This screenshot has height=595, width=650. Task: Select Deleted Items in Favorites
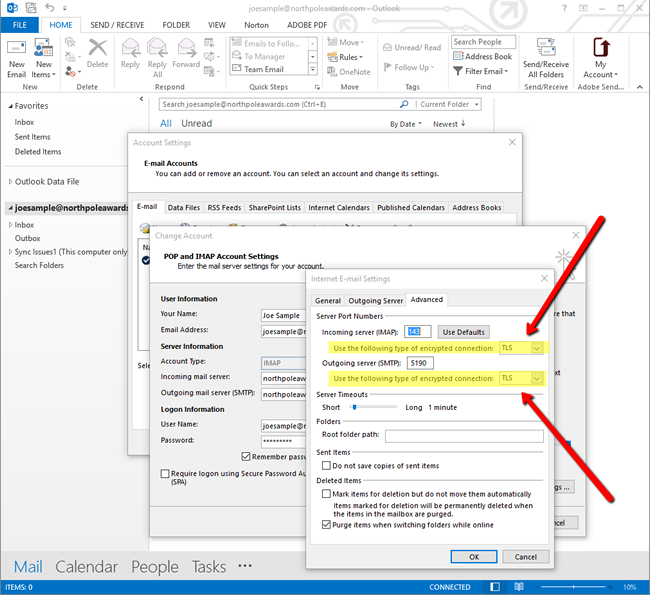[x=38, y=152]
